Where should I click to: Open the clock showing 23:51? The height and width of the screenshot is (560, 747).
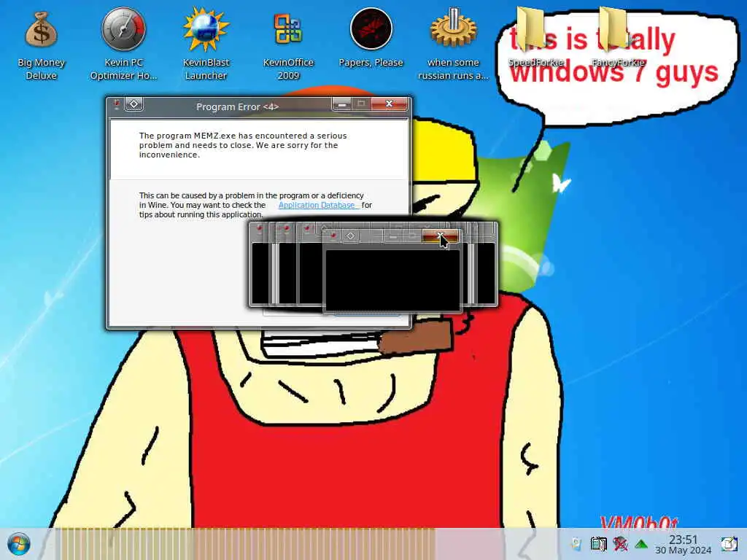(x=683, y=544)
